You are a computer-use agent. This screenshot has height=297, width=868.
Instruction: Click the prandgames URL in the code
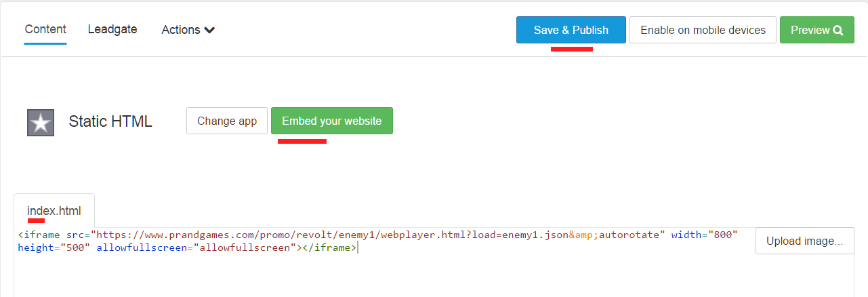pos(271,235)
